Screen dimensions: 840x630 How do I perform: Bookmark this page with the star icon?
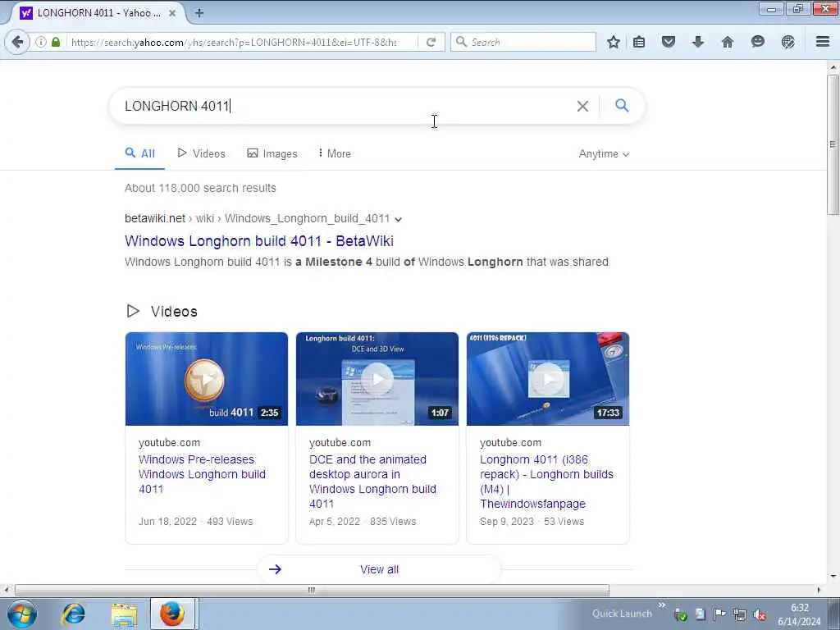coord(614,42)
